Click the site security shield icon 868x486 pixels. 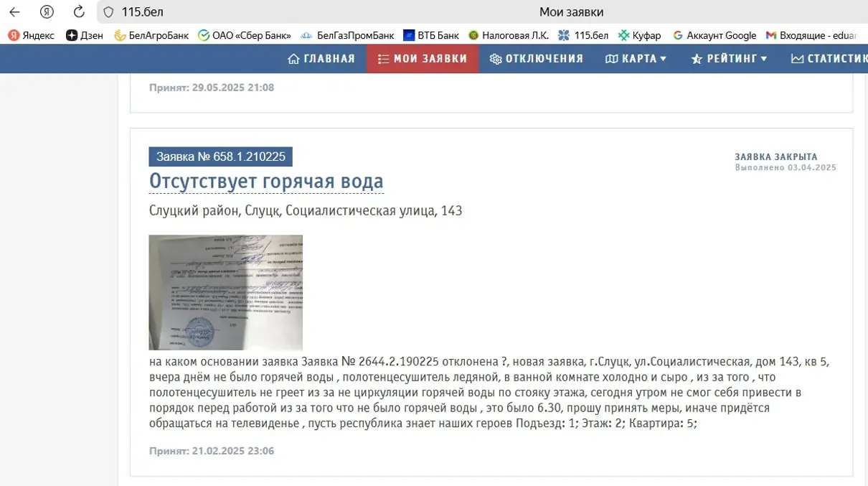(109, 12)
